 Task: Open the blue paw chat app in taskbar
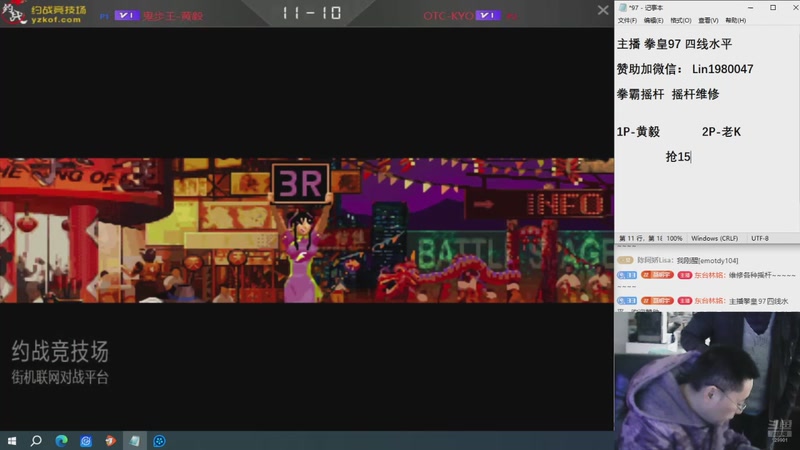pyautogui.click(x=159, y=441)
